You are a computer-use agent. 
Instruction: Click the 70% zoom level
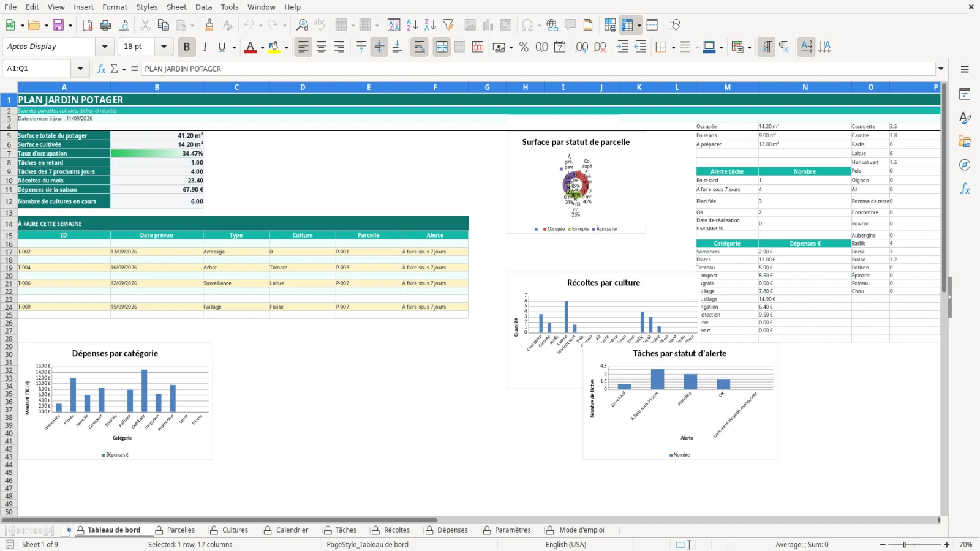966,545
